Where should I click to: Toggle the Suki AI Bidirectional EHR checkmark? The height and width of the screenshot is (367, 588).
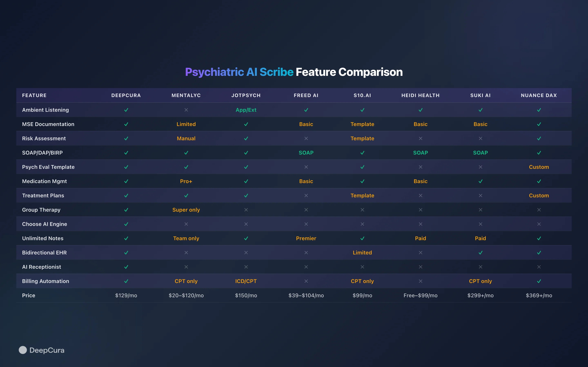click(x=480, y=252)
